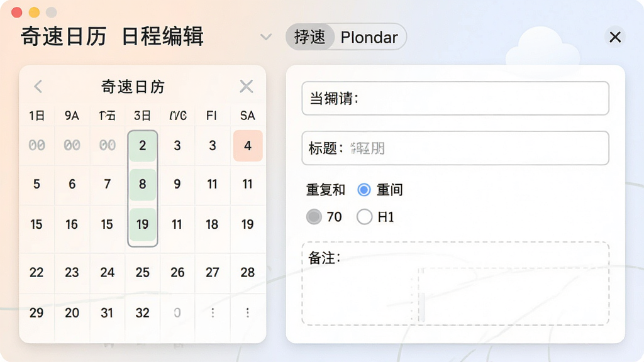Close the 奇速日历 calendar panel
Viewport: 644px width, 362px height.
(x=247, y=86)
